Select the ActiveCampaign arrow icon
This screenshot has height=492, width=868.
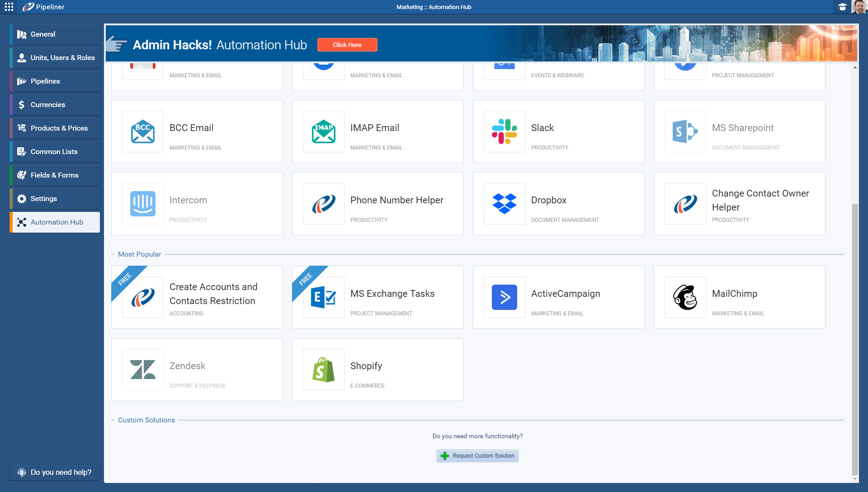point(504,297)
